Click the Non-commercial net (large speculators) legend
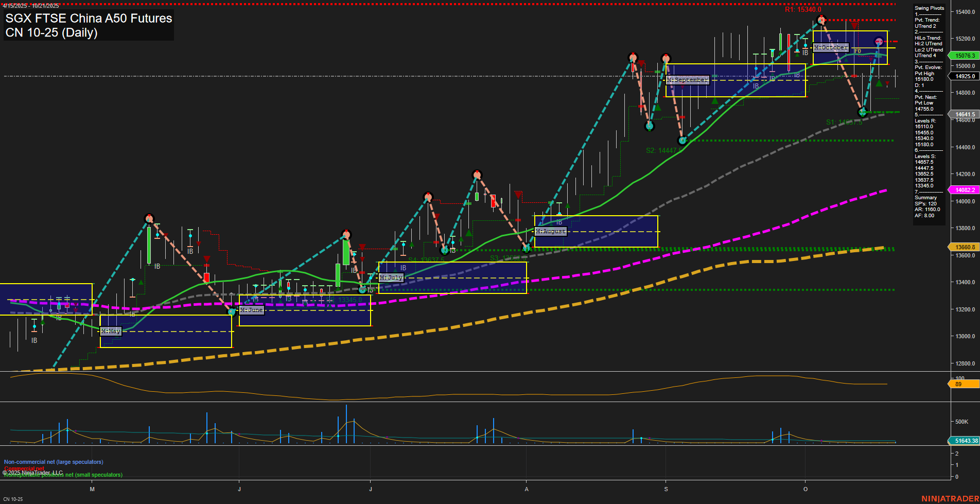The image size is (980, 504). [54, 462]
